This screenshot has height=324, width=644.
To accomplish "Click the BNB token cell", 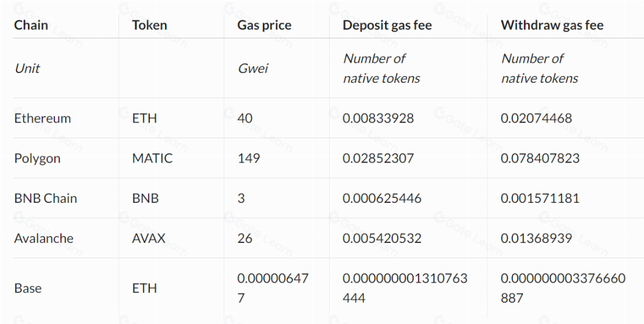I will coord(145,199).
